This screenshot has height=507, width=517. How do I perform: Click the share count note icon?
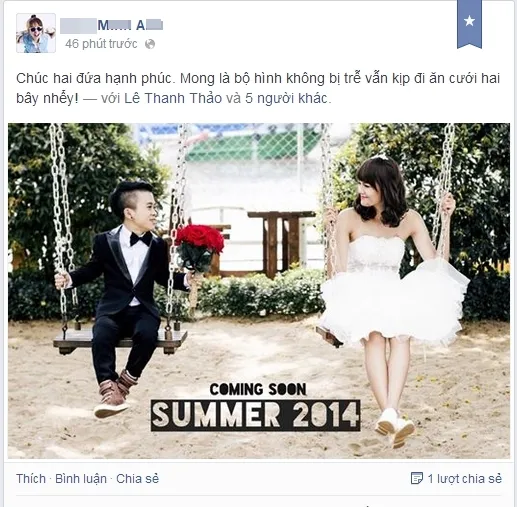coord(417,478)
